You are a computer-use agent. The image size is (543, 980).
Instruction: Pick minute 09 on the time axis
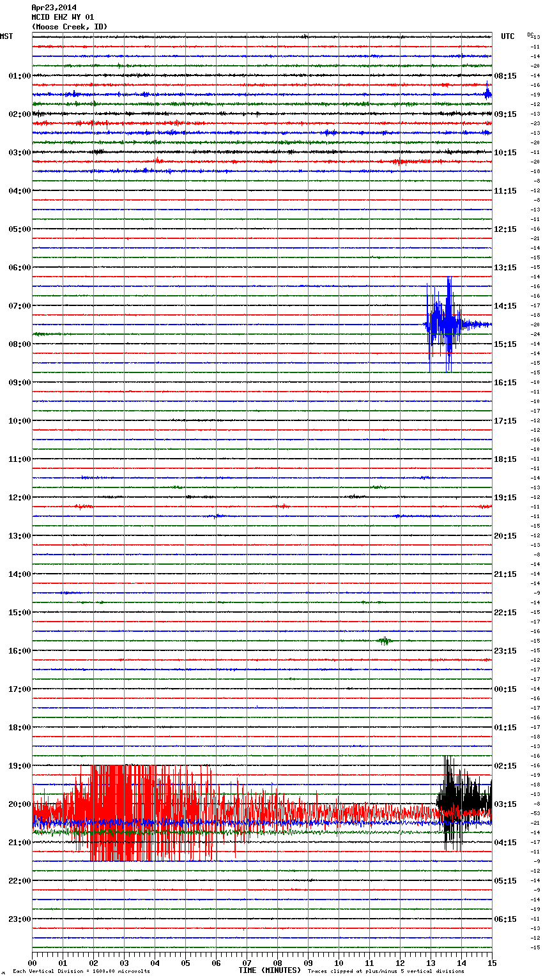click(308, 962)
